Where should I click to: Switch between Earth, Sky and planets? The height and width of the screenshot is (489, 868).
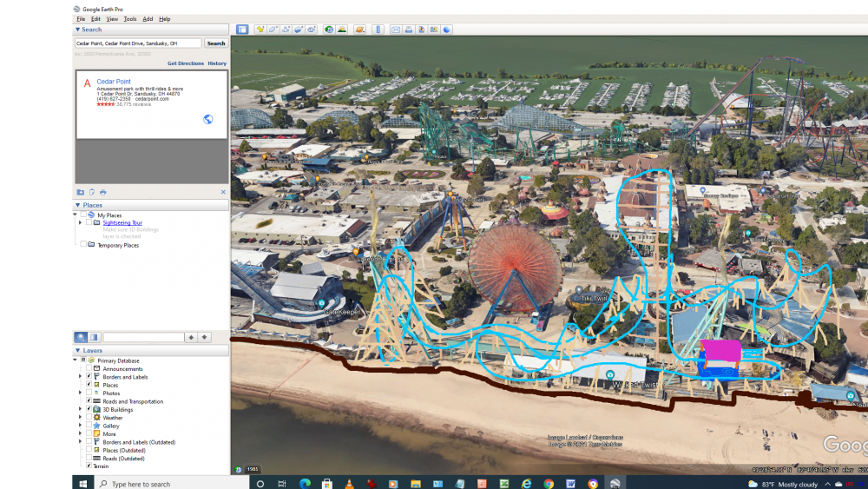[360, 30]
